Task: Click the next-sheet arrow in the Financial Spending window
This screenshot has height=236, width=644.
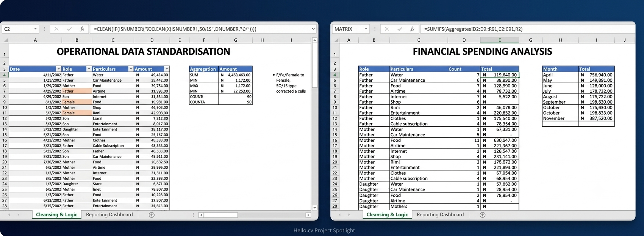Action: (349, 215)
